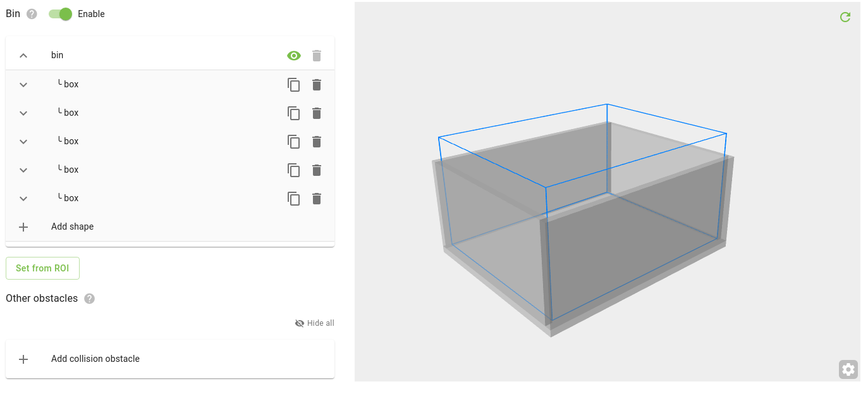Refresh the 3D bin preview
The image size is (868, 403).
(x=845, y=17)
